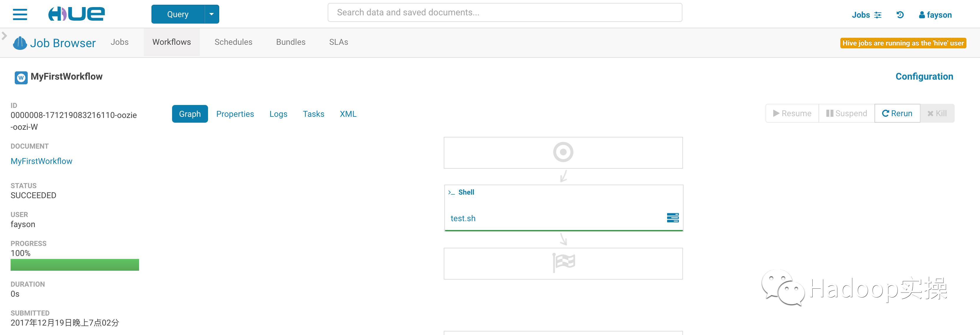The image size is (980, 335).
Task: Open the fayson user menu
Action: click(935, 15)
